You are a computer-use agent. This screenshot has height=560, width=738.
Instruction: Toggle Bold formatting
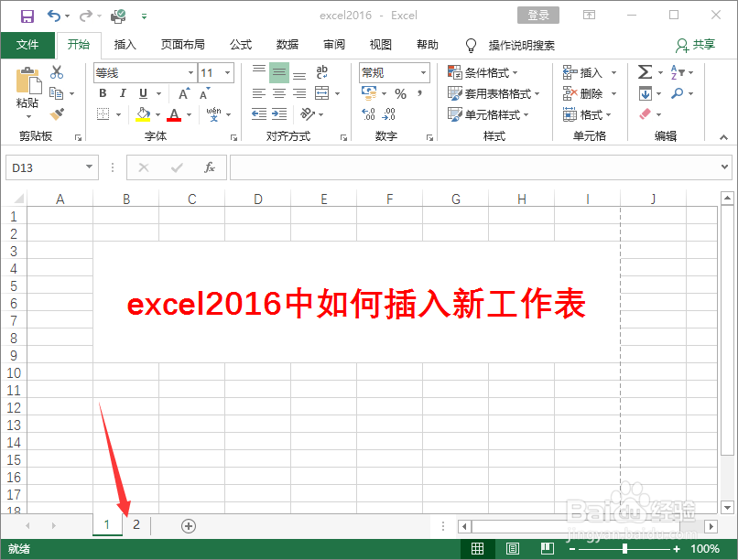pyautogui.click(x=103, y=93)
